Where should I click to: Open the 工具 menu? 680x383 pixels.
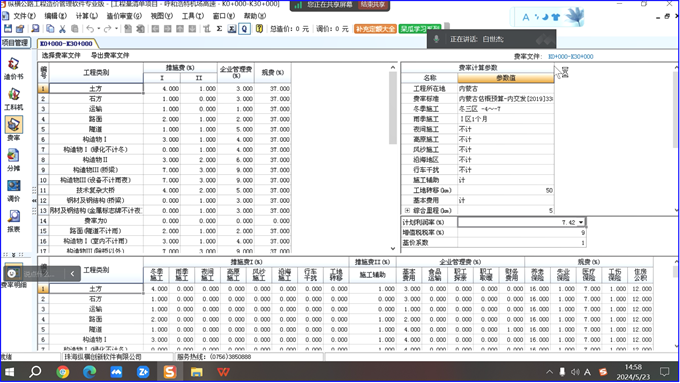(193, 16)
